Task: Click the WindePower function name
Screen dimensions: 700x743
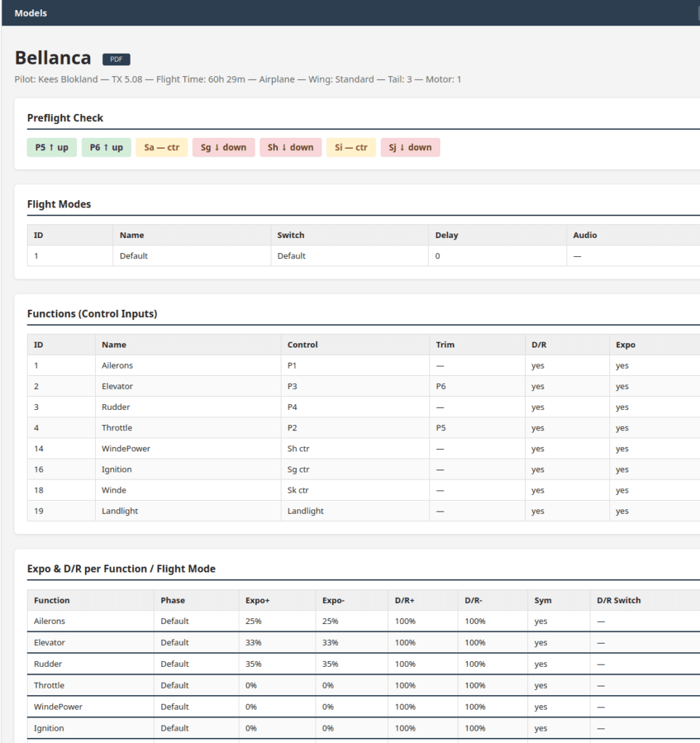Action: pyautogui.click(x=125, y=449)
